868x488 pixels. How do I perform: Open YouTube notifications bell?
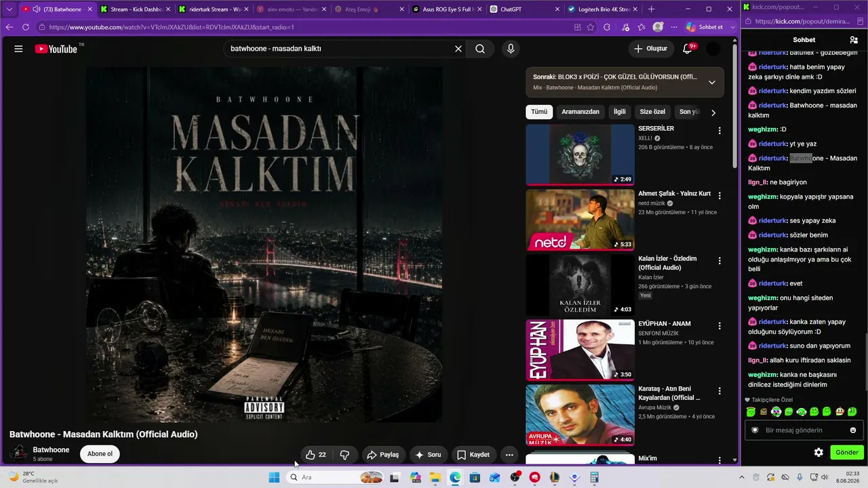pyautogui.click(x=688, y=49)
